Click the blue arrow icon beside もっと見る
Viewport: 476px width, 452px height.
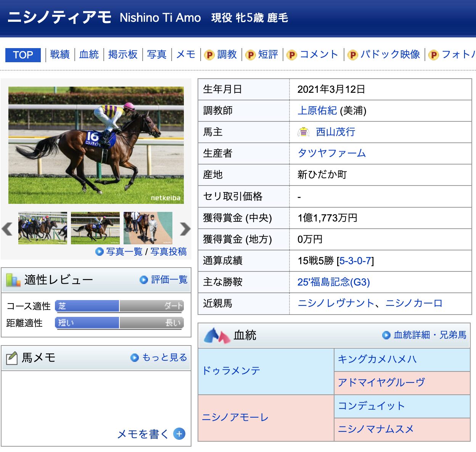click(135, 358)
